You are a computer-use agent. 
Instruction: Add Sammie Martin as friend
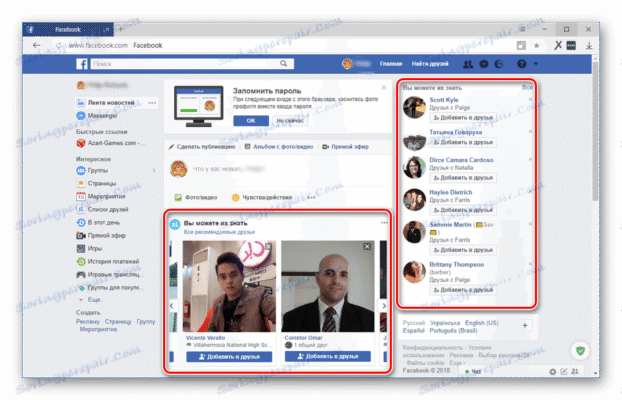[x=463, y=250]
